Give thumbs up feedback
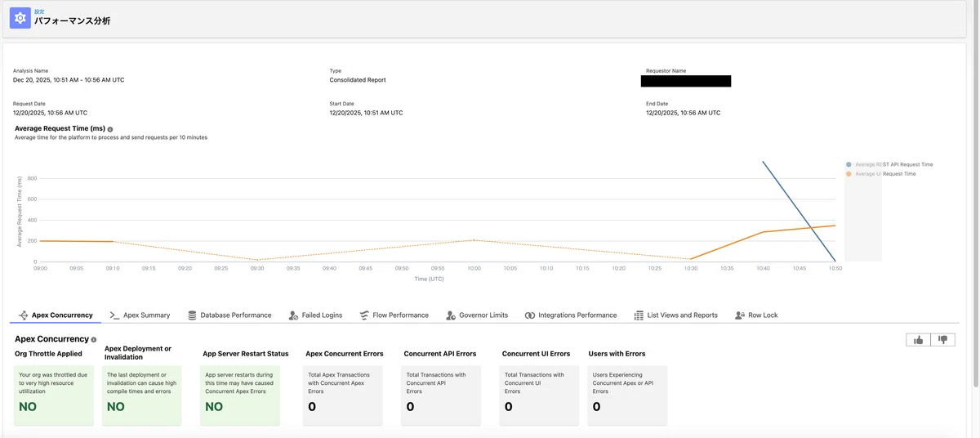Viewport: 980px width, 438px height. (919, 340)
